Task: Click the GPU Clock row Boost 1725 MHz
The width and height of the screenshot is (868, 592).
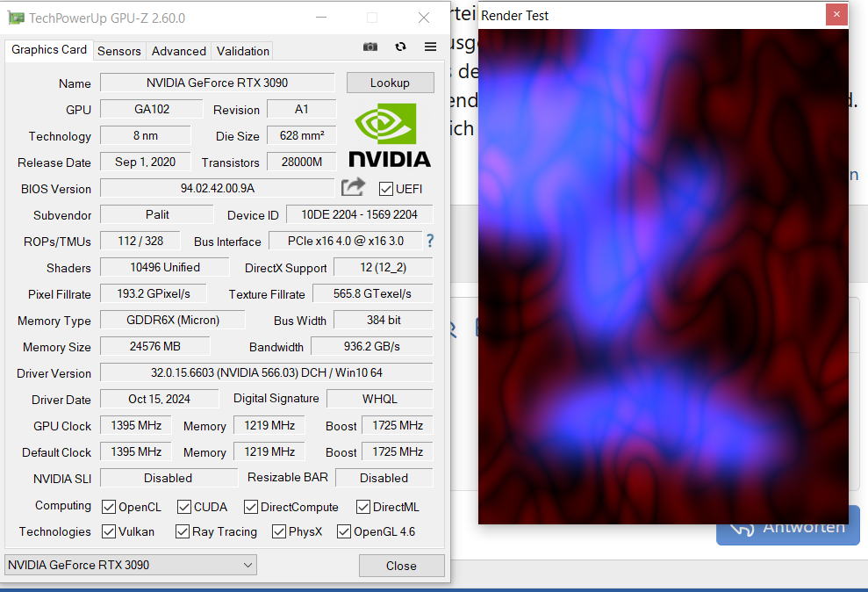Action: click(398, 425)
